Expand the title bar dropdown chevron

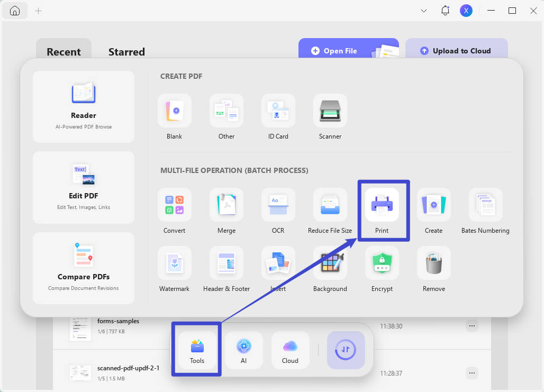(x=424, y=11)
